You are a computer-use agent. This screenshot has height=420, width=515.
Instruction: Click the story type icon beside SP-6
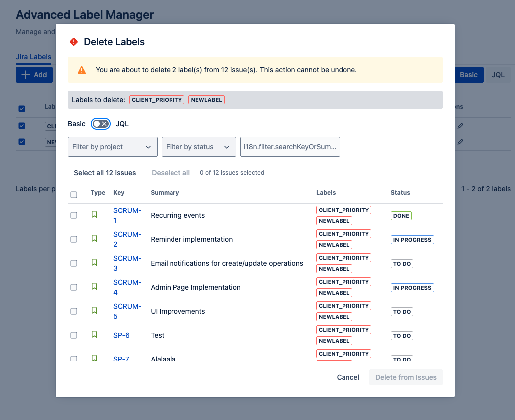pyautogui.click(x=94, y=335)
